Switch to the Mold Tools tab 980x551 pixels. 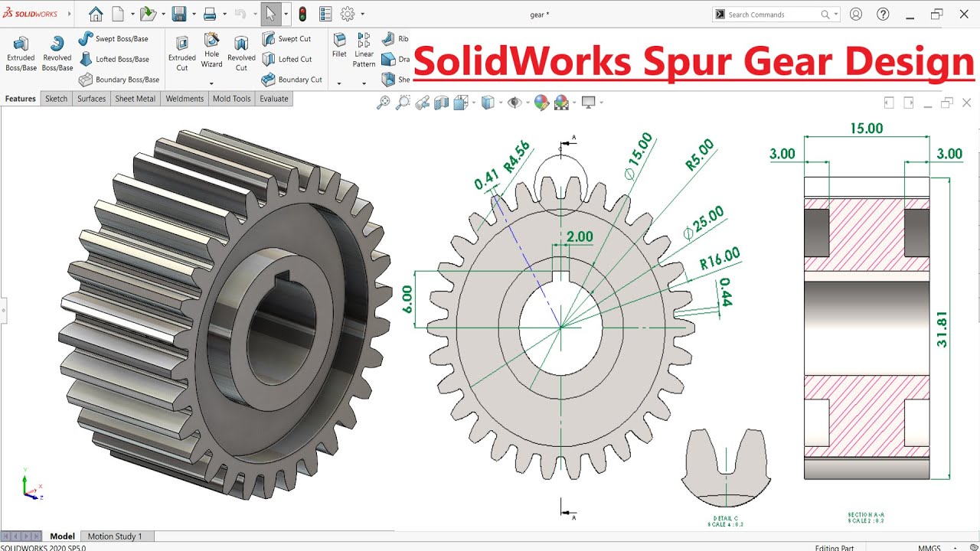[231, 99]
